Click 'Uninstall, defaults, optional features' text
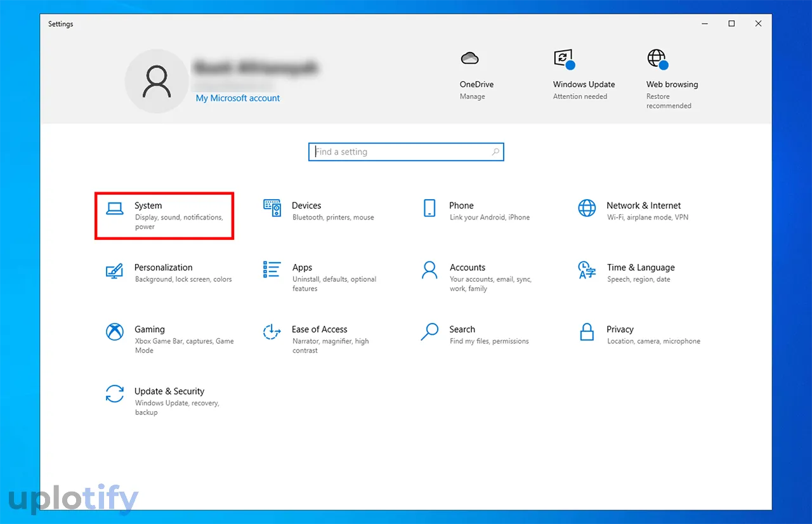The width and height of the screenshot is (812, 524). 334,284
